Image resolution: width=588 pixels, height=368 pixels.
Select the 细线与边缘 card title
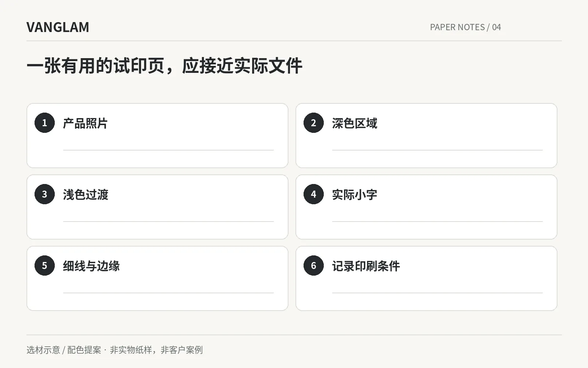92,266
